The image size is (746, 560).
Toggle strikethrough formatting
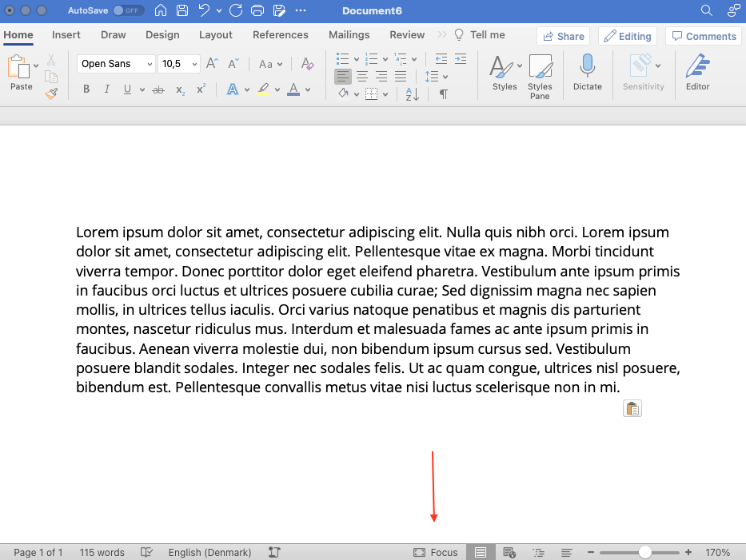click(158, 89)
